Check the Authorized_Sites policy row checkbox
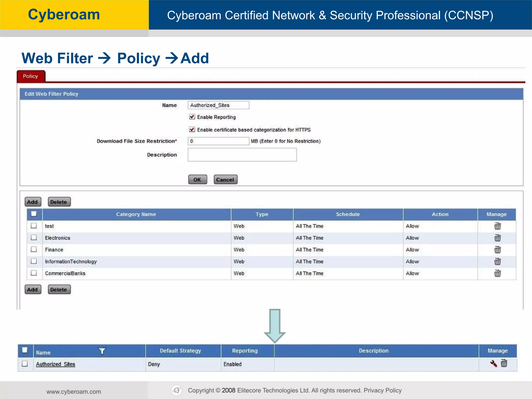Image resolution: width=532 pixels, height=399 pixels. pos(25,363)
